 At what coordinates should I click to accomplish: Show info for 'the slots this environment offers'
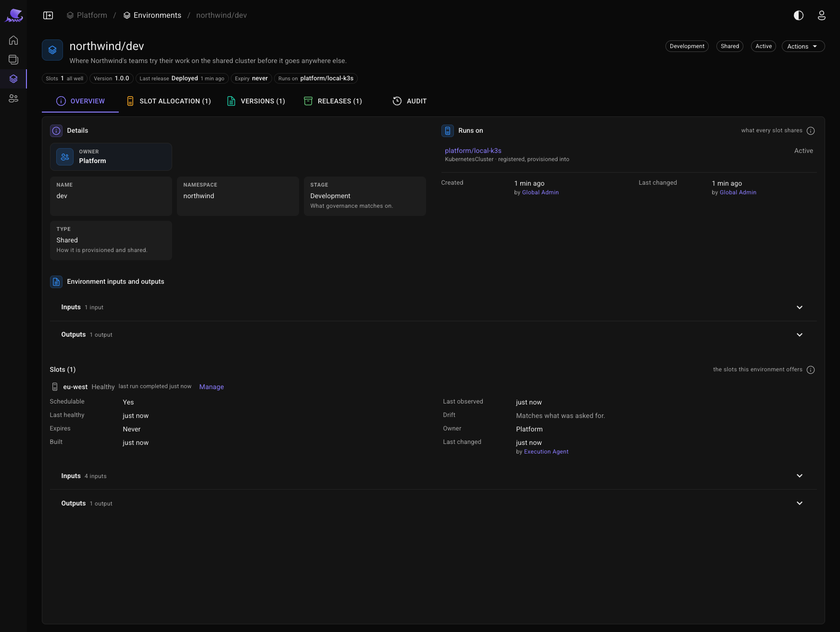(x=811, y=370)
